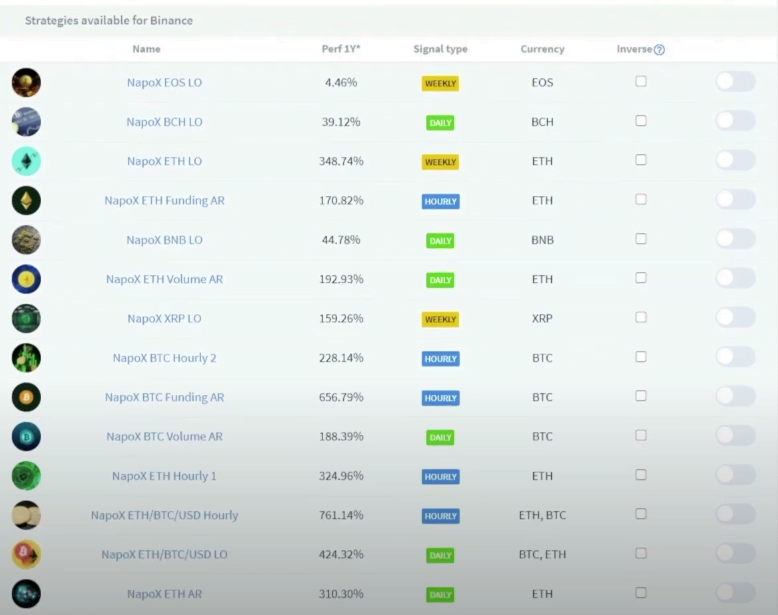Click the NapoX EOS LO strategy icon

26,82
